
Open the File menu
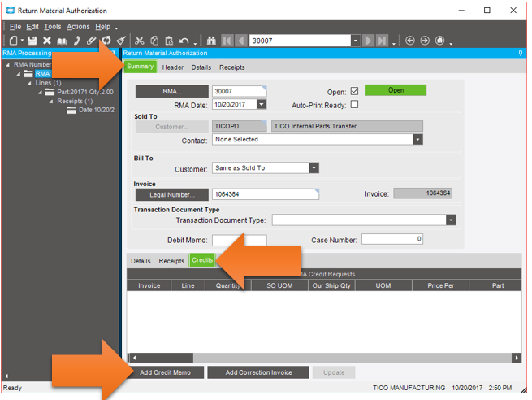coord(15,27)
